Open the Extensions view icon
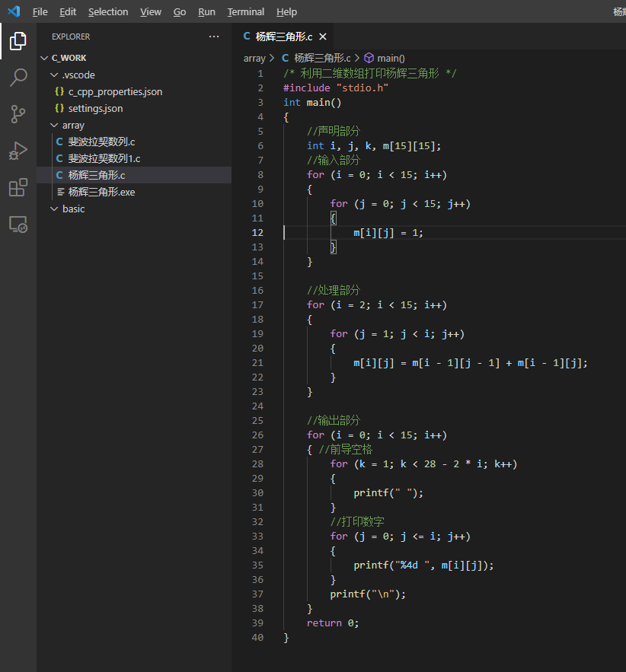Screen dimensions: 626x672 18,187
